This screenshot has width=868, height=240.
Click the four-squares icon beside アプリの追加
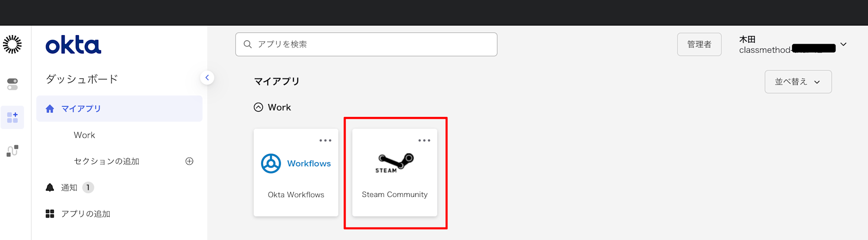50,214
